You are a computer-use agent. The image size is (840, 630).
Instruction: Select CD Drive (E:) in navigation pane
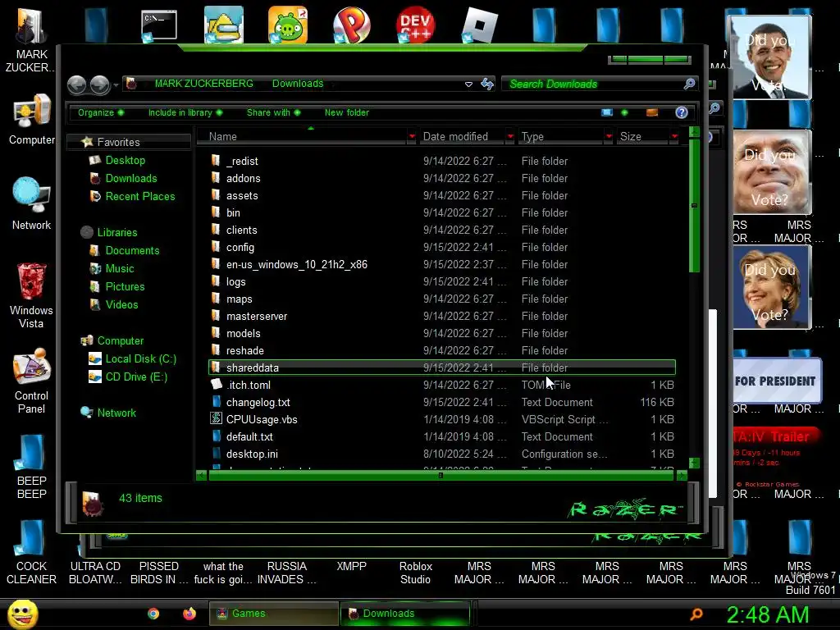coord(136,377)
